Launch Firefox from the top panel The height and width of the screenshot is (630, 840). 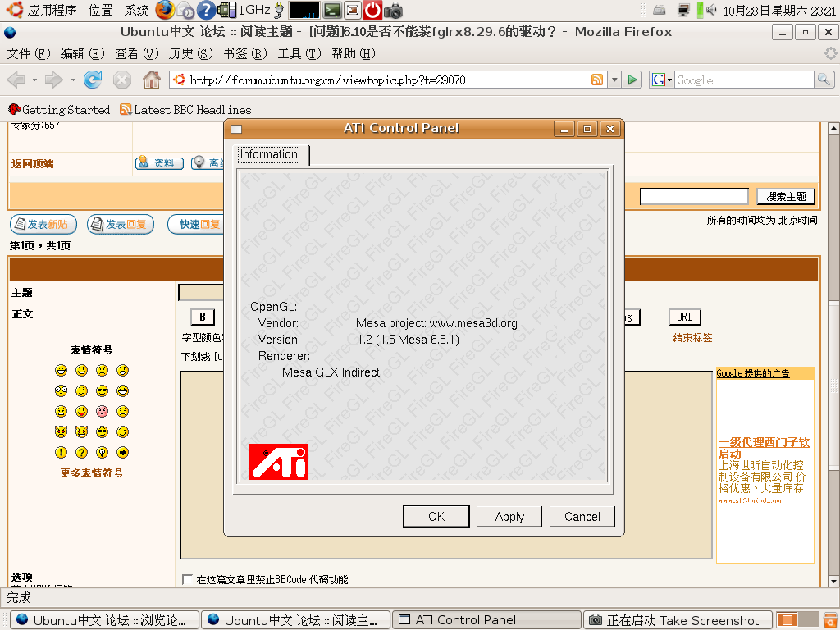click(164, 10)
